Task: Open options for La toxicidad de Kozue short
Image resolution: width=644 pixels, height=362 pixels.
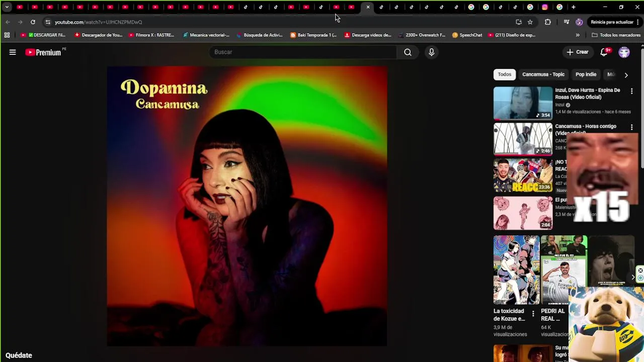Action: click(533, 314)
